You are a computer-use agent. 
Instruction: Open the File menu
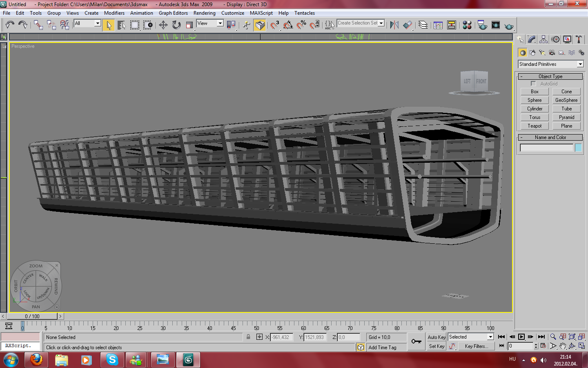(7, 13)
